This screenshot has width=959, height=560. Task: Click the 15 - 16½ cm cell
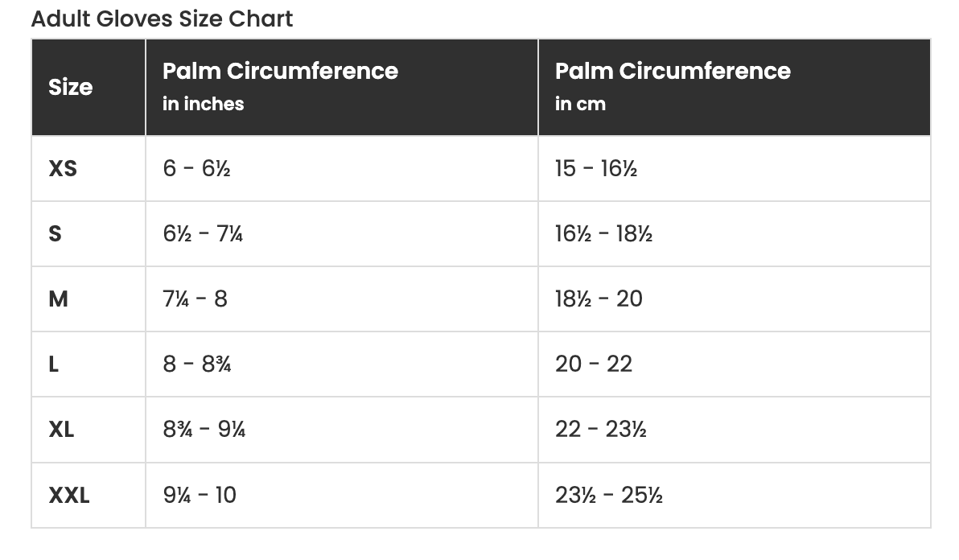pos(596,169)
